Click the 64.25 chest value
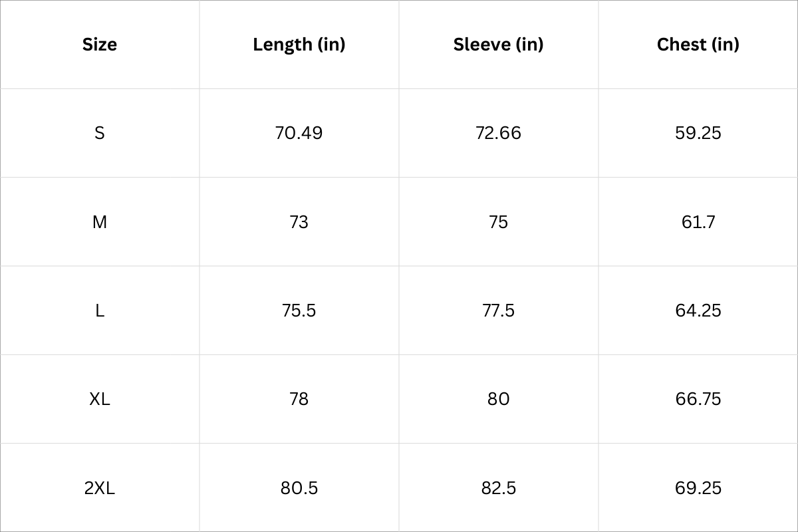Viewport: 798px width, 532px height. pos(698,311)
